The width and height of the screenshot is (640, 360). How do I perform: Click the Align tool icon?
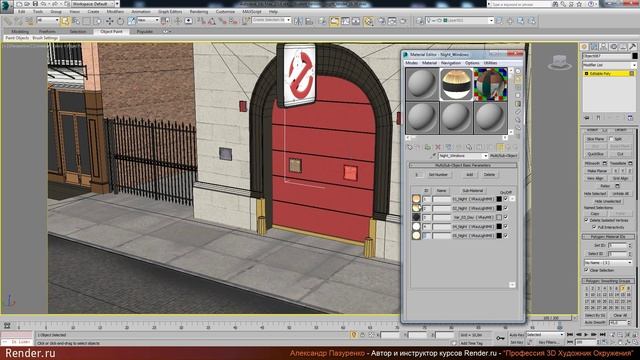coord(309,21)
